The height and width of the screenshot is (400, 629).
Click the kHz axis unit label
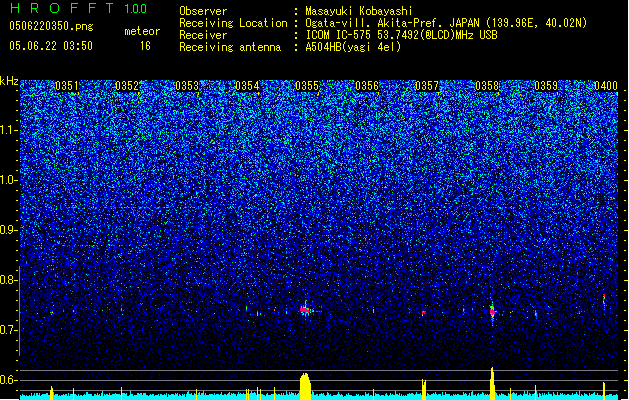[x=9, y=81]
